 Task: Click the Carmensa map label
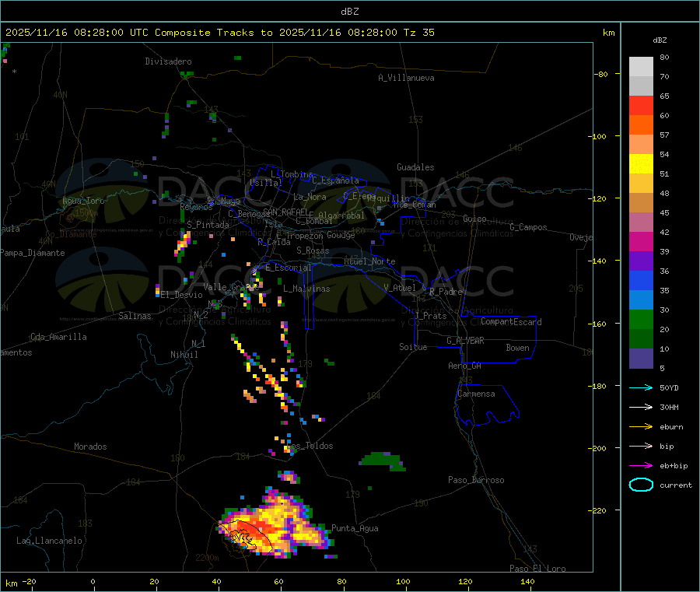pyautogui.click(x=476, y=394)
